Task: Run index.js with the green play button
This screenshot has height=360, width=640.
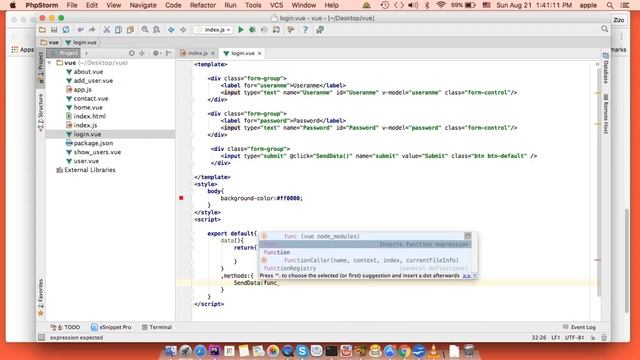Action: point(241,30)
